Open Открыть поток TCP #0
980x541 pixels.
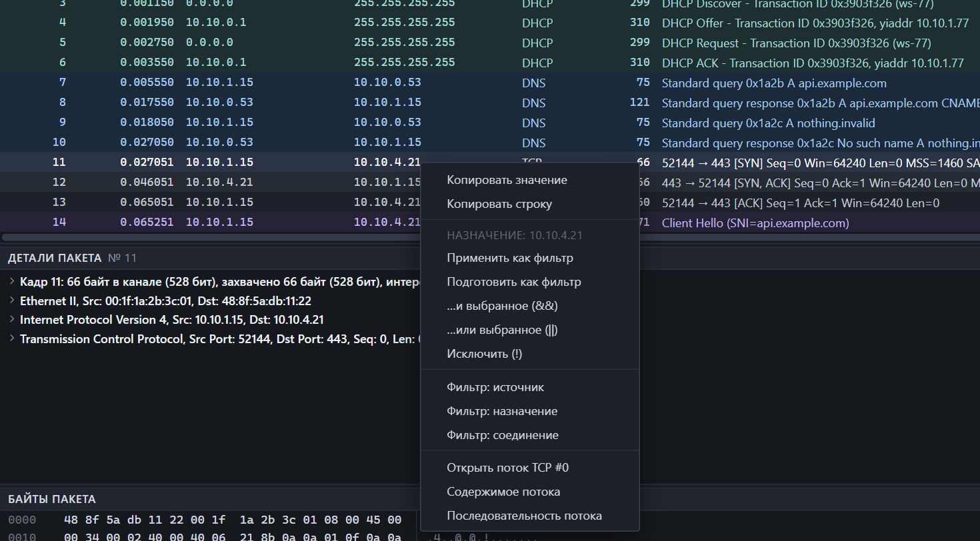pyautogui.click(x=530, y=468)
